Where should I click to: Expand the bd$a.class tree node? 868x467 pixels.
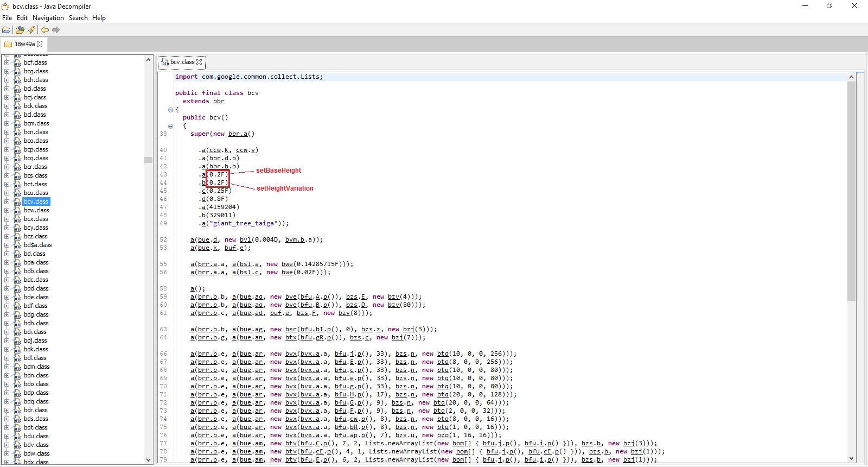(x=7, y=245)
